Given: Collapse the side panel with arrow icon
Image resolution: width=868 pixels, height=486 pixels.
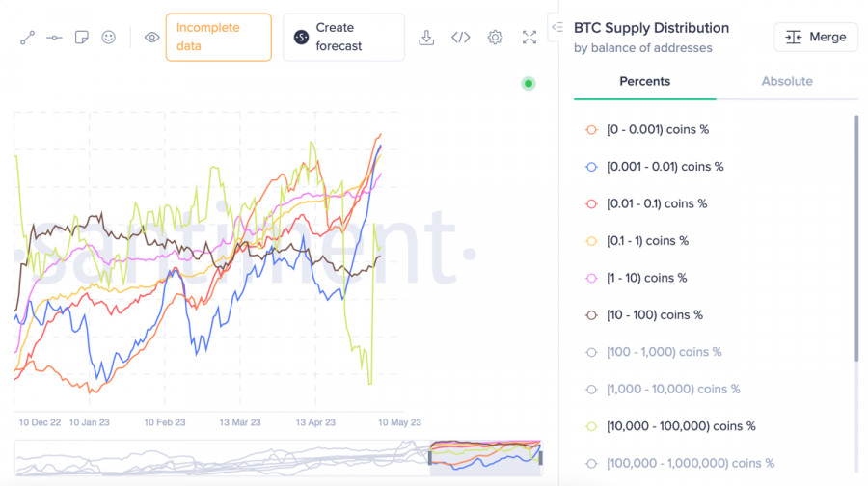Looking at the screenshot, I should (x=556, y=27).
